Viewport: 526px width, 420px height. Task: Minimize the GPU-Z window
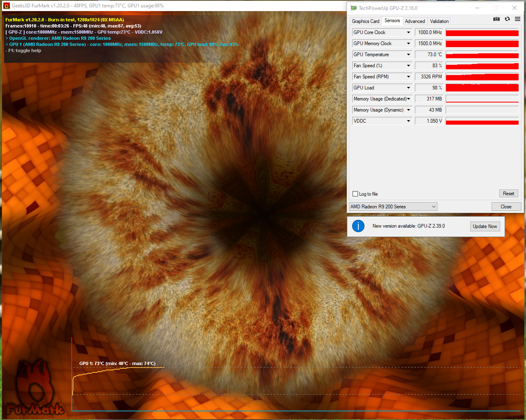[x=478, y=8]
